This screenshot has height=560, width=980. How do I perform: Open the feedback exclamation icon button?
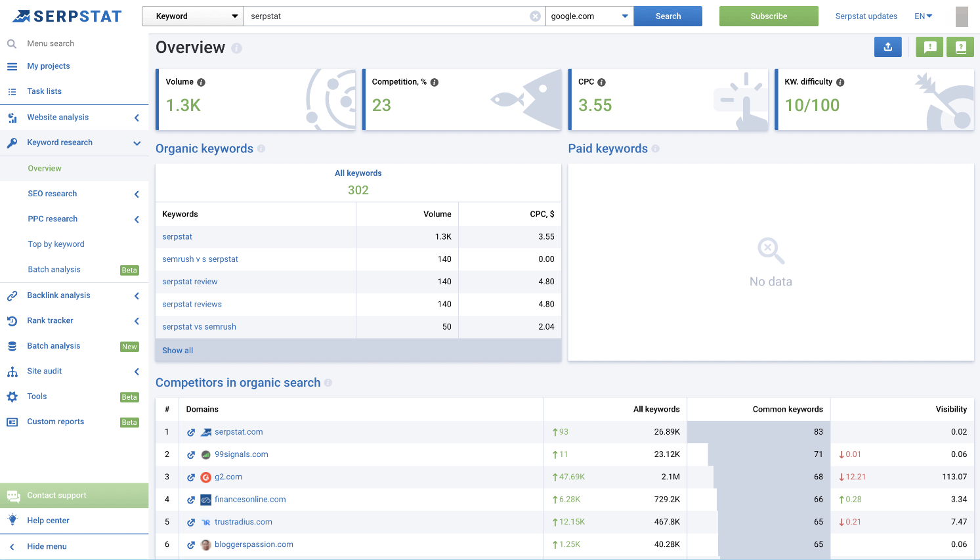click(x=929, y=47)
